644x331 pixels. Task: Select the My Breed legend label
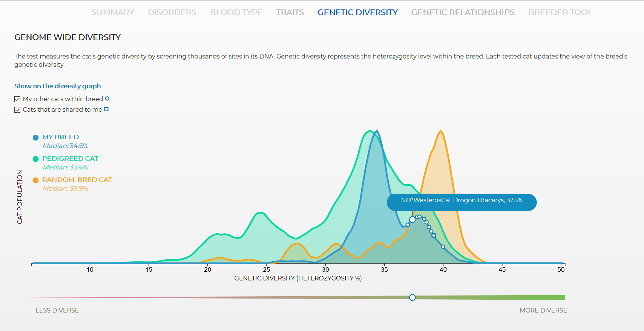click(x=60, y=137)
